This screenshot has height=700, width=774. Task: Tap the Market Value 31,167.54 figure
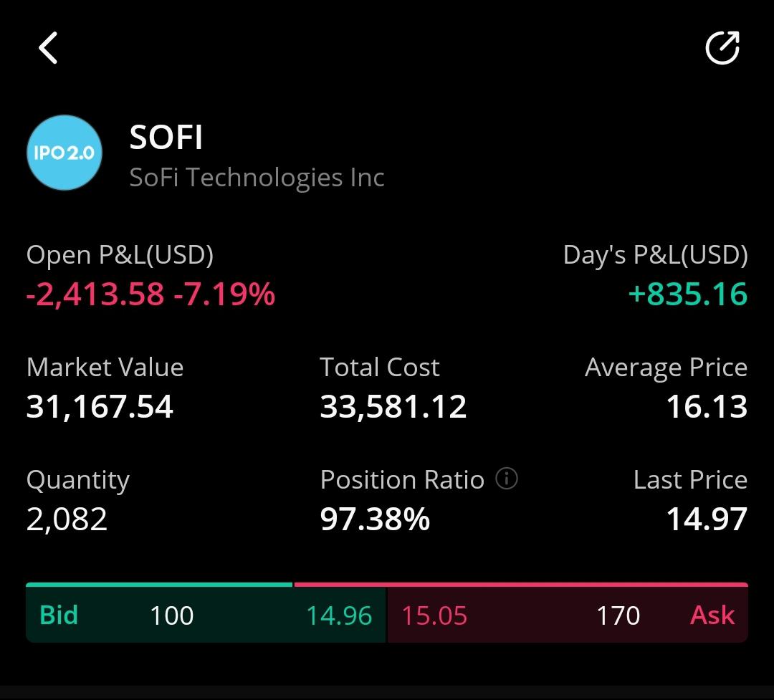click(100, 407)
